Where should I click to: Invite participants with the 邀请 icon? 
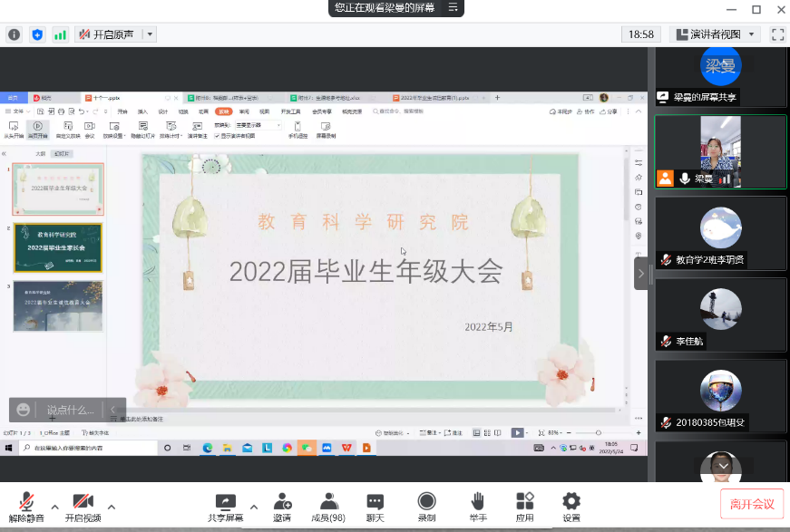[x=282, y=508]
